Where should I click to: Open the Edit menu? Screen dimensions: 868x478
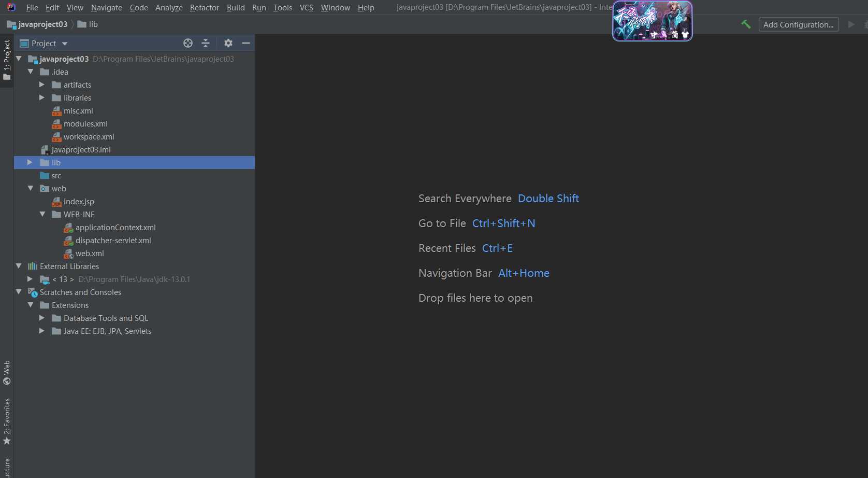52,8
